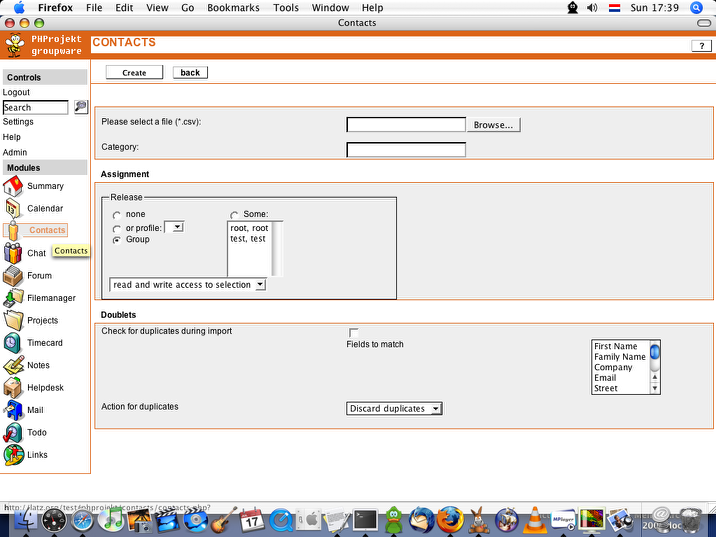This screenshot has height=537, width=716.
Task: Open Finder from the dock
Action: point(26,521)
